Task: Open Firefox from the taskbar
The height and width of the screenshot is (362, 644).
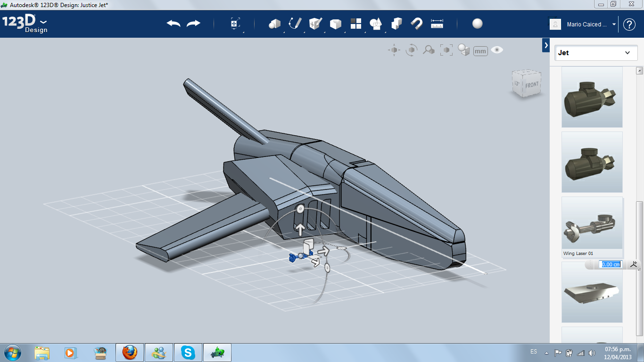Action: pos(130,353)
